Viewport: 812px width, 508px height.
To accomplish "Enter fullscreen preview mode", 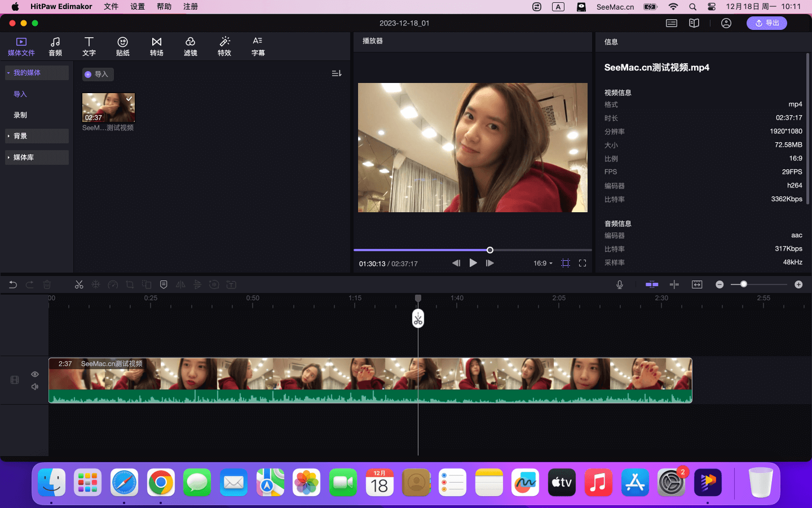I will click(x=582, y=263).
